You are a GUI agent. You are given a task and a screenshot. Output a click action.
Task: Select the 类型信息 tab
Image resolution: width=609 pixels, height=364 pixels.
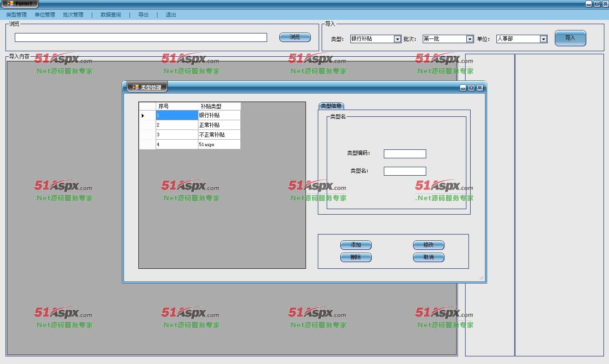pyautogui.click(x=331, y=106)
